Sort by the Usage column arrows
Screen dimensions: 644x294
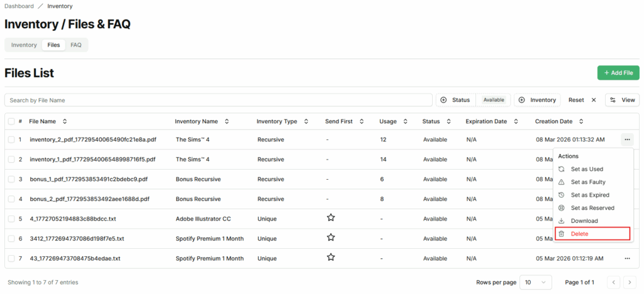tap(405, 121)
